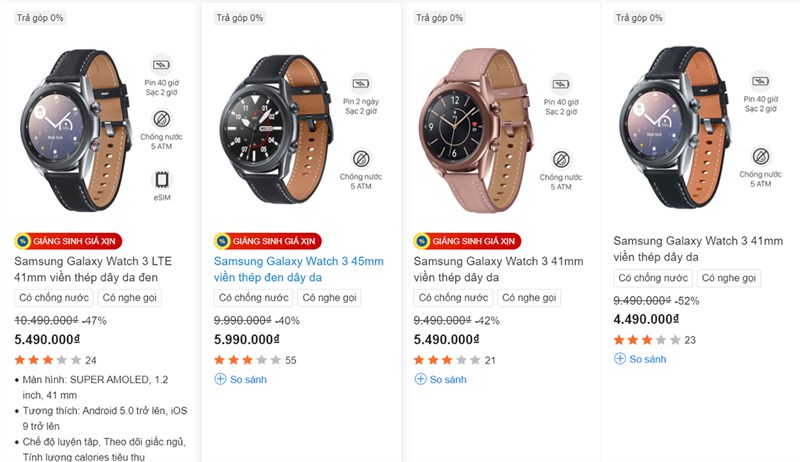Viewport: 800px width, 462px height.
Task: Click 'So sánh' under the 4.490.000₫ watch
Action: click(641, 359)
